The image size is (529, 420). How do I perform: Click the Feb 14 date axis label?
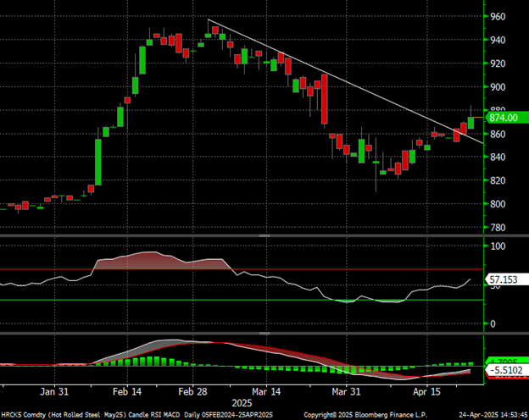125,392
